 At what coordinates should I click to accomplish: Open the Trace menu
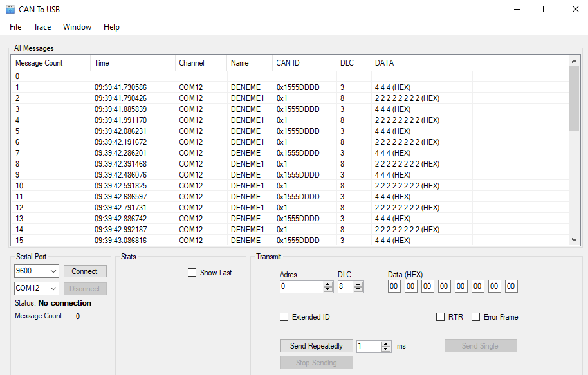42,27
